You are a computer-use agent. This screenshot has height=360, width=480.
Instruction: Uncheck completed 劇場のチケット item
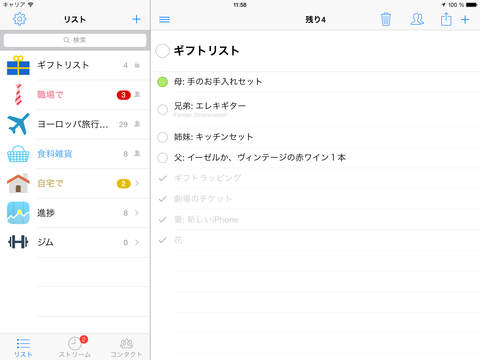[x=162, y=199]
